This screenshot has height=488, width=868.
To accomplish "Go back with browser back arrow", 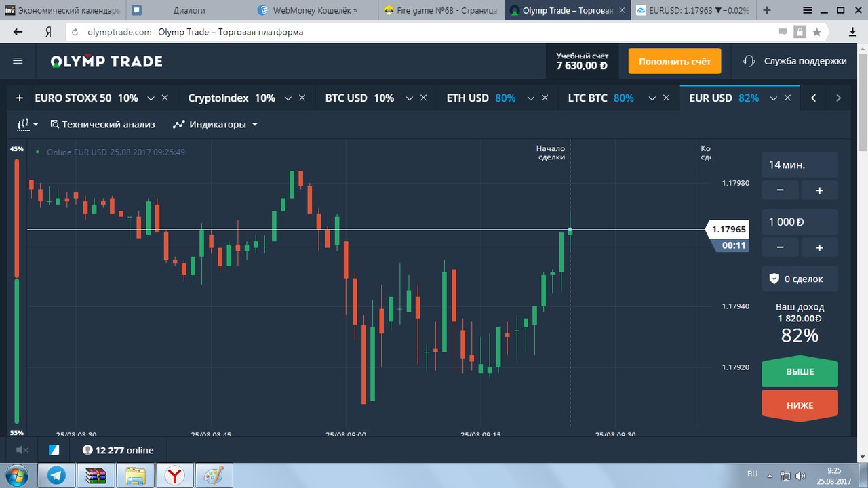I will (x=18, y=32).
